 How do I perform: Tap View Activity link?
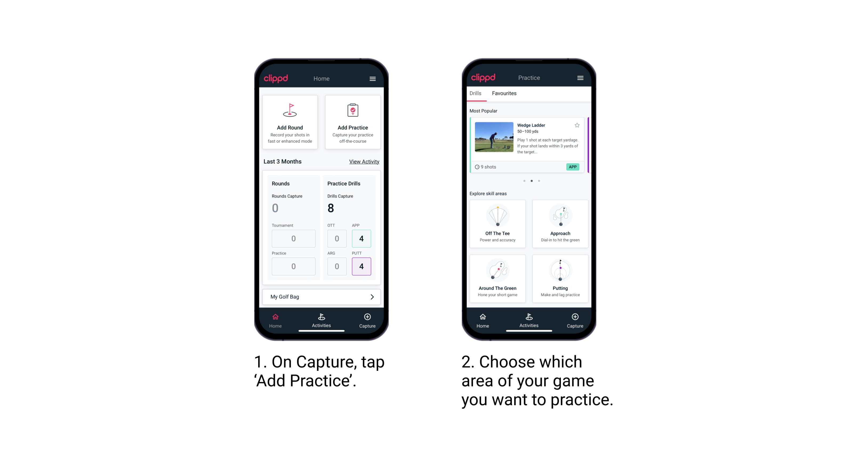[364, 162]
